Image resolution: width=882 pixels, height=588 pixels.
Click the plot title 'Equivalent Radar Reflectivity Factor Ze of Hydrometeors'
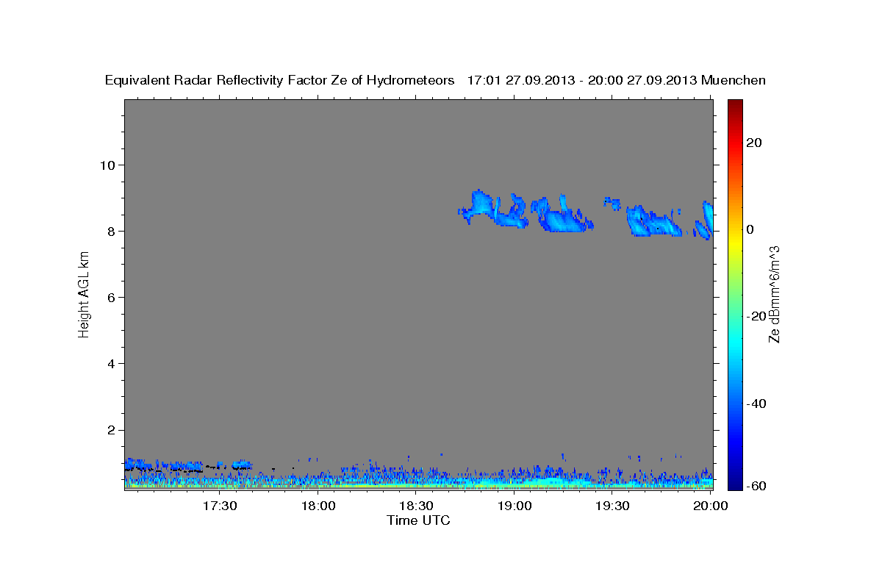280,81
